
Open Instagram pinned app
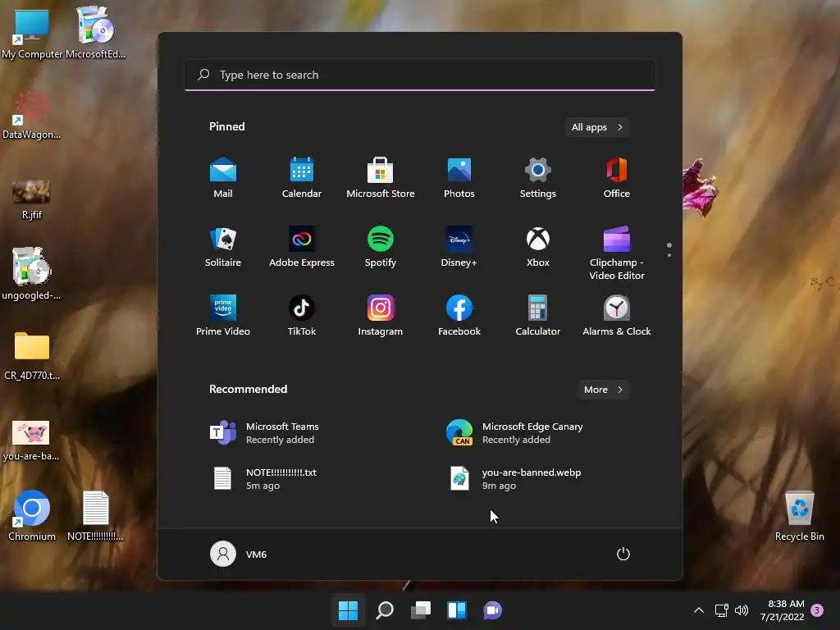(x=381, y=316)
